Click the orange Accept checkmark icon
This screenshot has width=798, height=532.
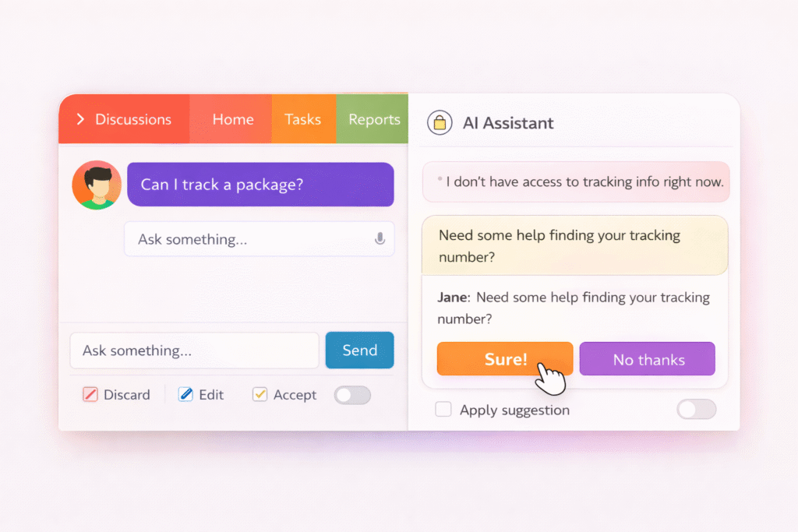pyautogui.click(x=260, y=395)
